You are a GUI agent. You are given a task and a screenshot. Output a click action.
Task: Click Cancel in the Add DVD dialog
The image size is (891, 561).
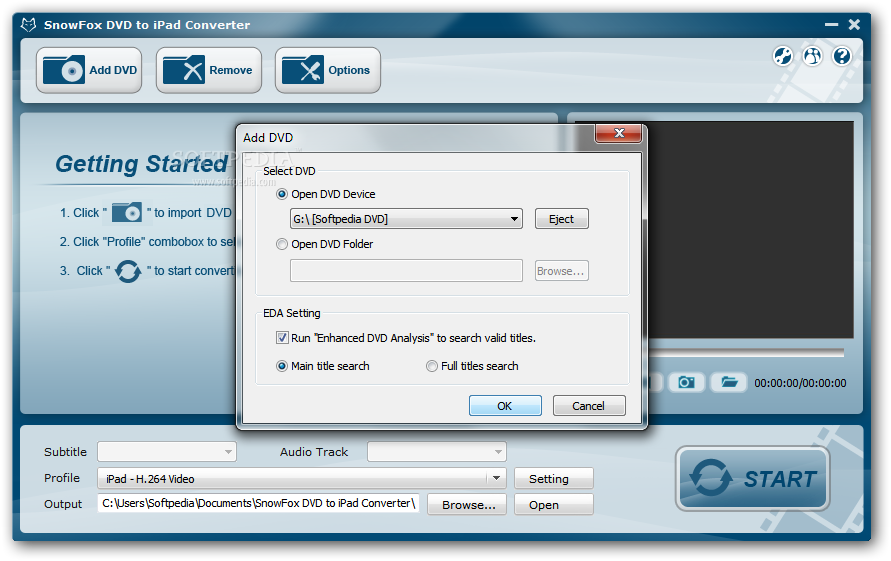(589, 406)
